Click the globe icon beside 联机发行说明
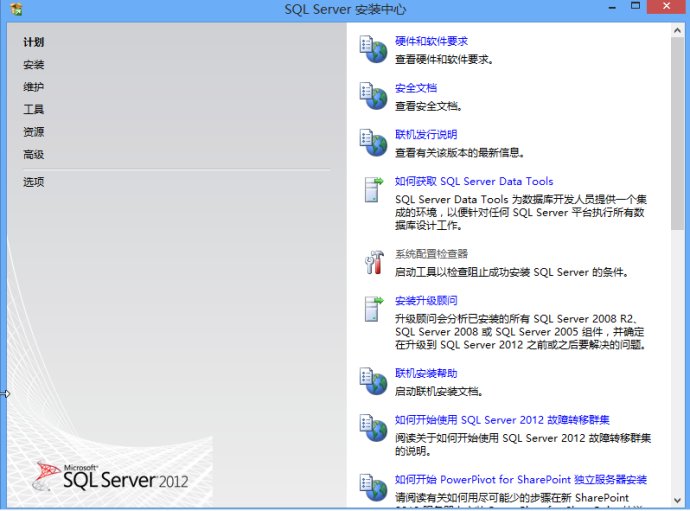690x511 pixels. (x=373, y=142)
